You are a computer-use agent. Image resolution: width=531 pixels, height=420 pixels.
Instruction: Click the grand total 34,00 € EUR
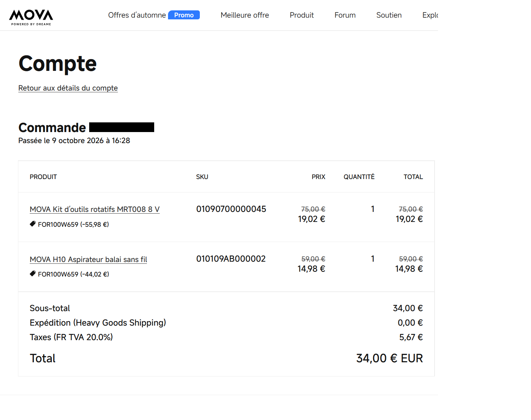point(390,358)
